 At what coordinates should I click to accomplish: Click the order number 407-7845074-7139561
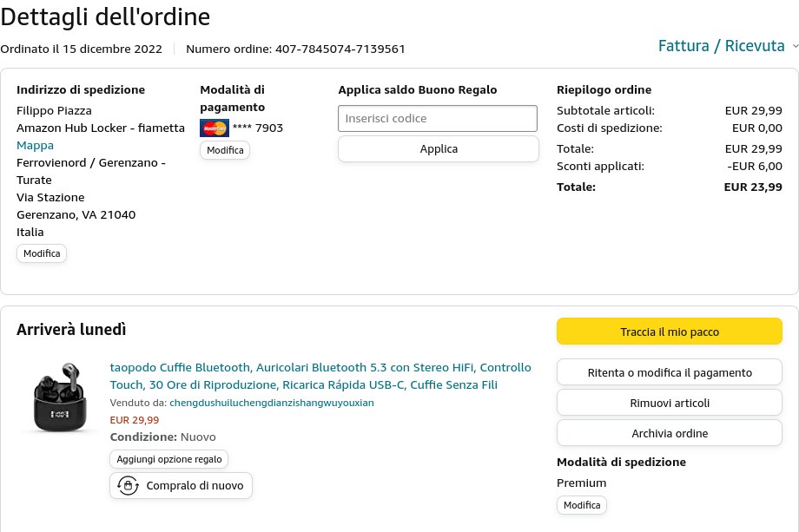(340, 49)
